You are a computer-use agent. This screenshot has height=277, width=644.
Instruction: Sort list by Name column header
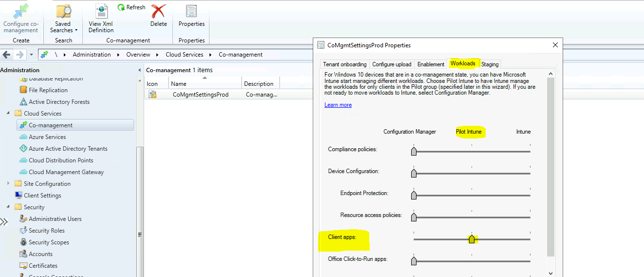tap(205, 83)
